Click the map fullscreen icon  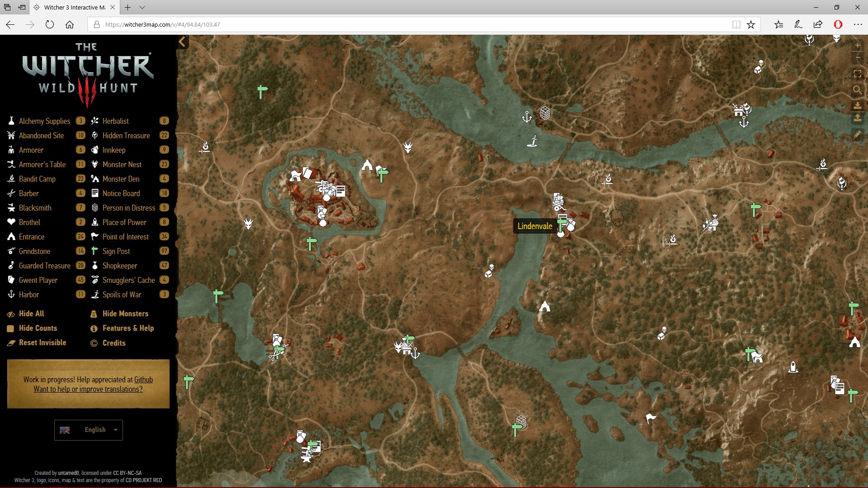coord(857,74)
